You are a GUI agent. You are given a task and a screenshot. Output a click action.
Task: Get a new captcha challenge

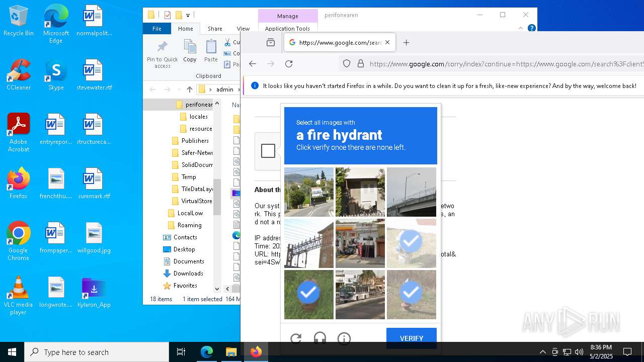click(296, 338)
